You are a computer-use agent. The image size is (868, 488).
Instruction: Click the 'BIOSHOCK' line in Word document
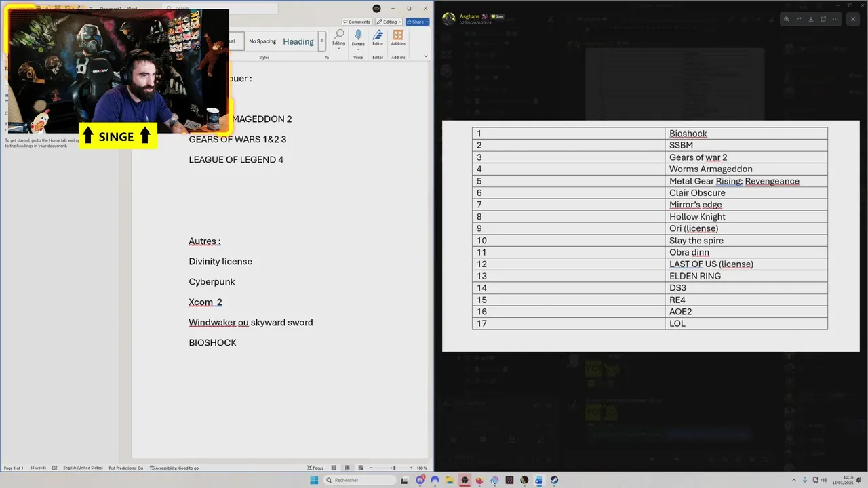tap(212, 342)
